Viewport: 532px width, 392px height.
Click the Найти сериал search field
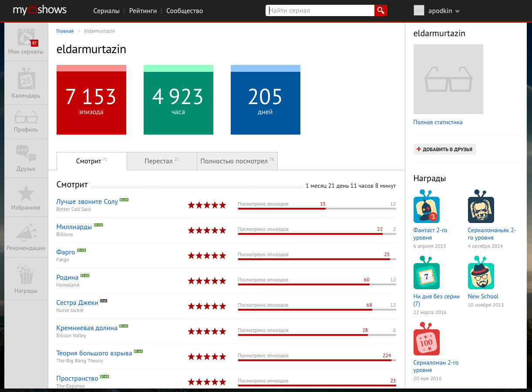click(x=320, y=10)
